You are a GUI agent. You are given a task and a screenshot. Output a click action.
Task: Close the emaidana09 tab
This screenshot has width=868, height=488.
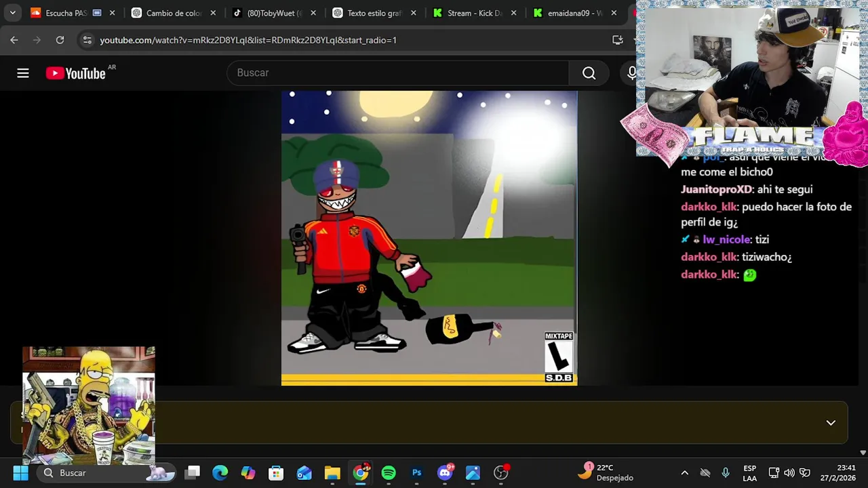[x=614, y=13]
